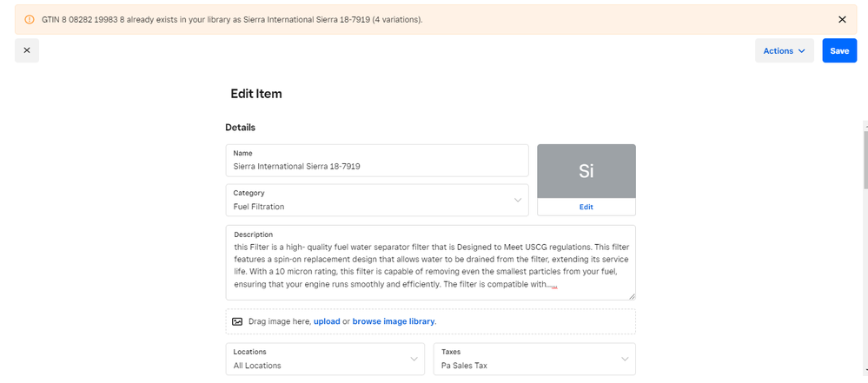Open browse image library link
This screenshot has width=868, height=383.
pyautogui.click(x=393, y=321)
